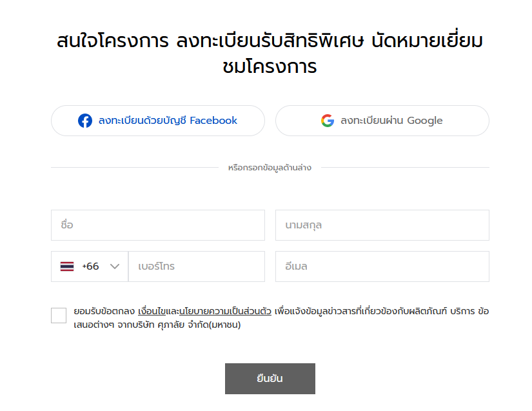
Task: Open the เงื่อนไข terms link
Action: 152,311
